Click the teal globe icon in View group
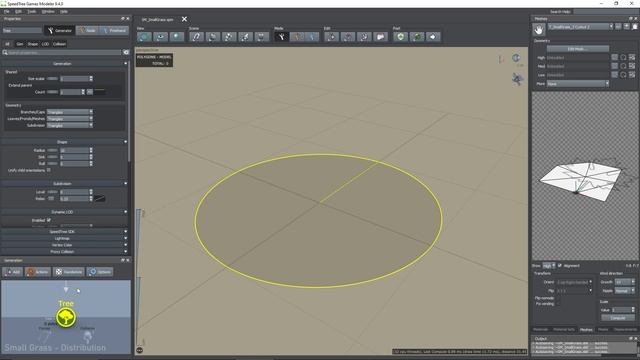Viewport: 640px width, 360px height. (x=144, y=37)
